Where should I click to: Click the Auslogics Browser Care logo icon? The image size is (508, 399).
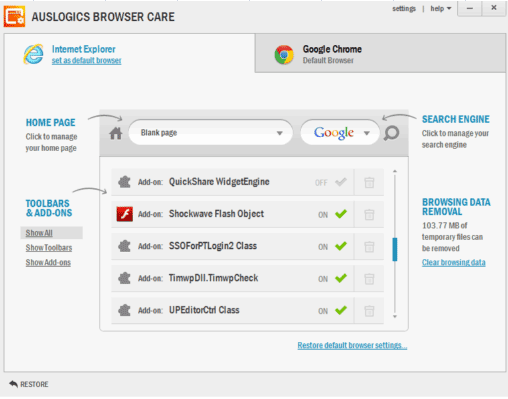[x=14, y=16]
